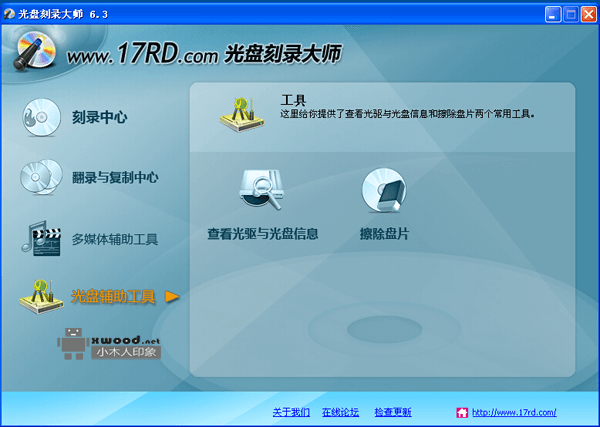
Task: Open the 查看光驱与光盘信息 magnifier drive icon
Action: click(x=263, y=190)
